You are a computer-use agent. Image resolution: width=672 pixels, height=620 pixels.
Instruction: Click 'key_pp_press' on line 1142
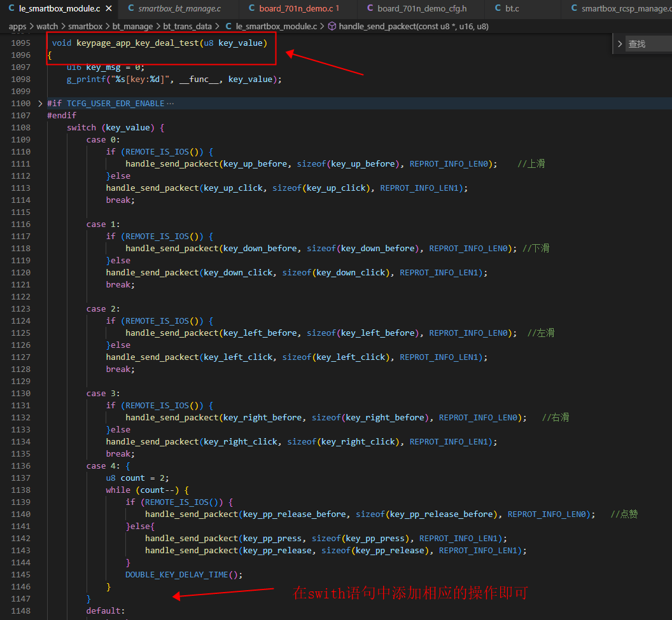coord(272,538)
